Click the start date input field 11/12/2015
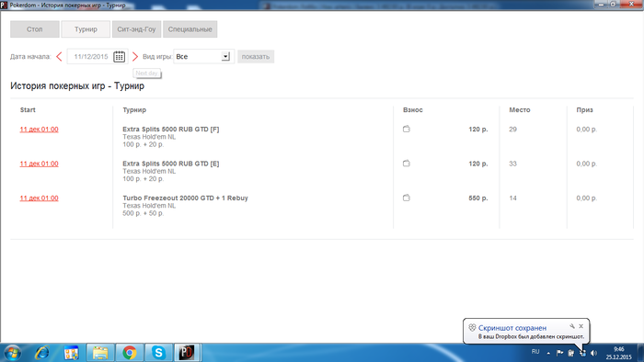 click(91, 57)
